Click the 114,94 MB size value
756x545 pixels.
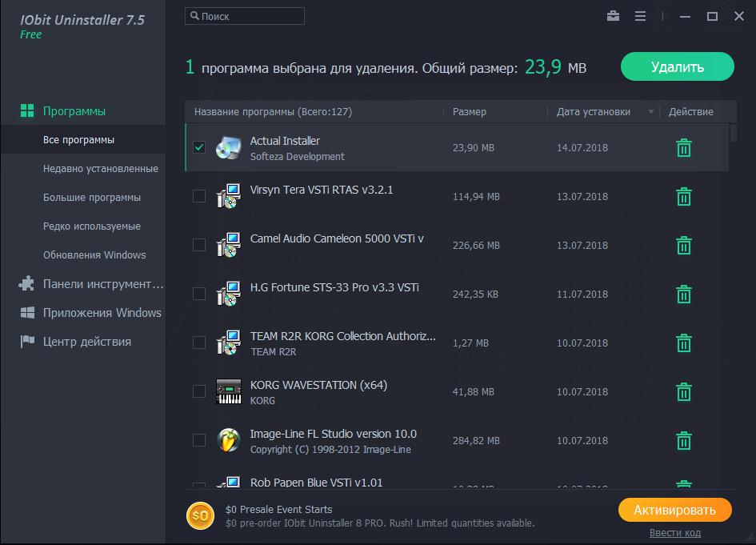(476, 197)
